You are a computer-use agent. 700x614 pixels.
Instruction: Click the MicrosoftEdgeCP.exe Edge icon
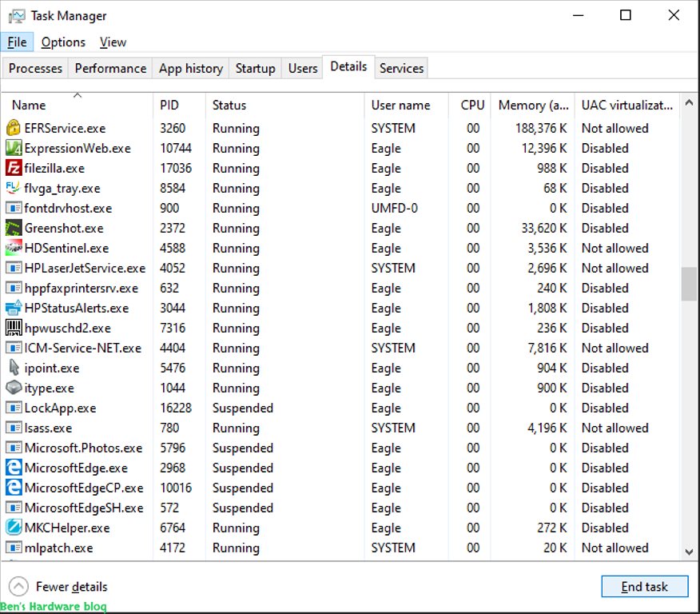[14, 488]
